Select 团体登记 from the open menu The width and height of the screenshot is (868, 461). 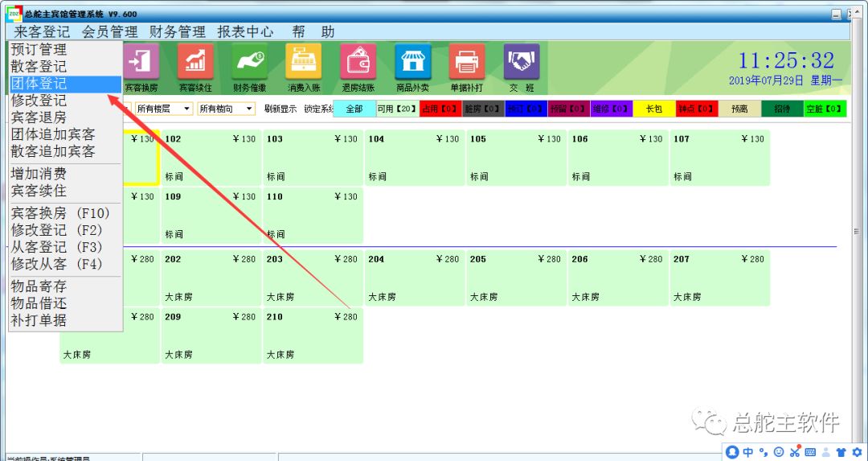pos(39,84)
